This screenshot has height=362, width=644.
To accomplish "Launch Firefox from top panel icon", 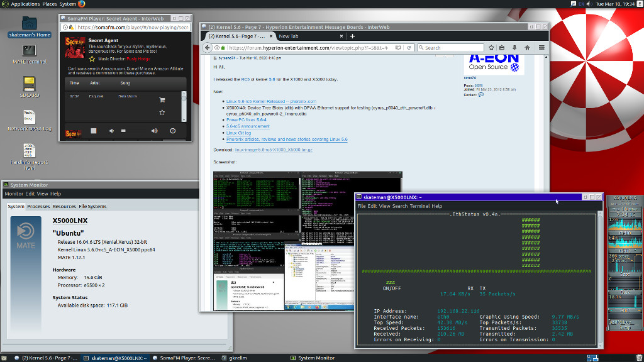I will pyautogui.click(x=81, y=4).
